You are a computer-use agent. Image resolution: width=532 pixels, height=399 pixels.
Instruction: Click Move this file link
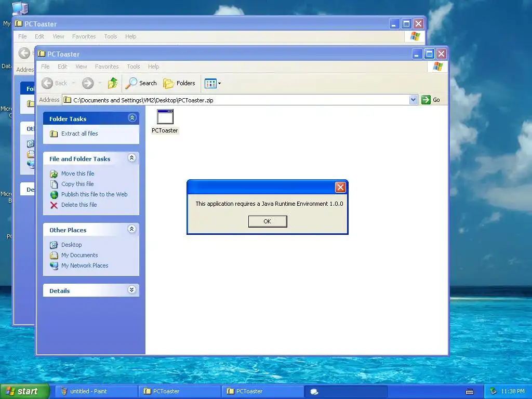78,174
